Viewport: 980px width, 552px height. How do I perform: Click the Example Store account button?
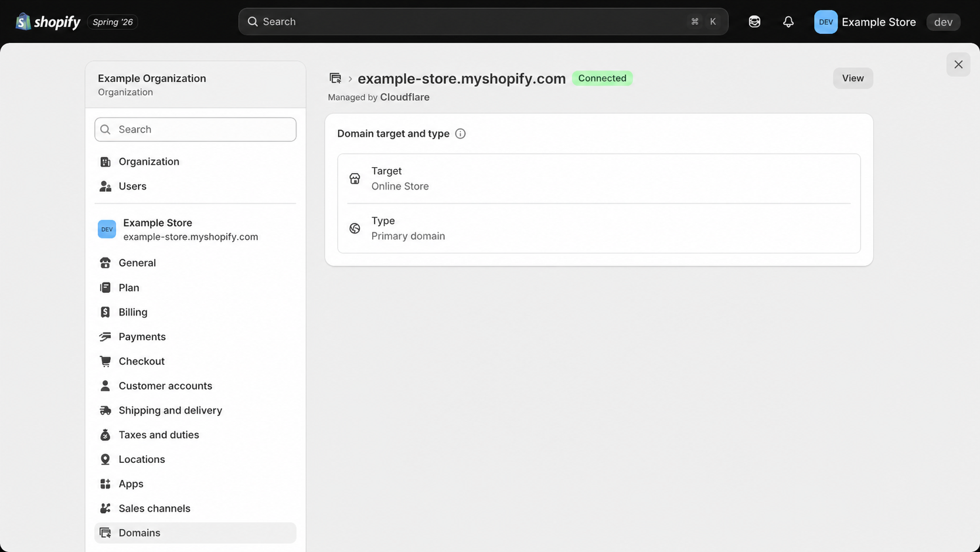tap(865, 22)
